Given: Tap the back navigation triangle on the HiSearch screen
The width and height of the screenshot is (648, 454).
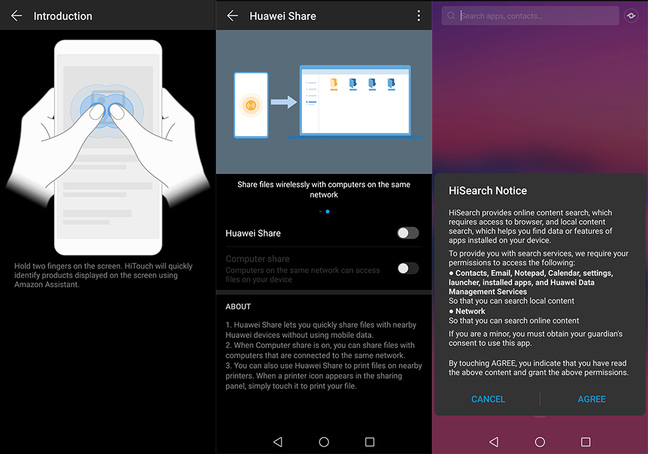Looking at the screenshot, I should [x=494, y=442].
